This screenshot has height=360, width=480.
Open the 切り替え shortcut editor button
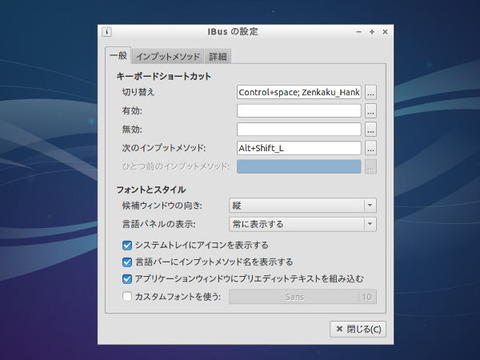point(371,92)
